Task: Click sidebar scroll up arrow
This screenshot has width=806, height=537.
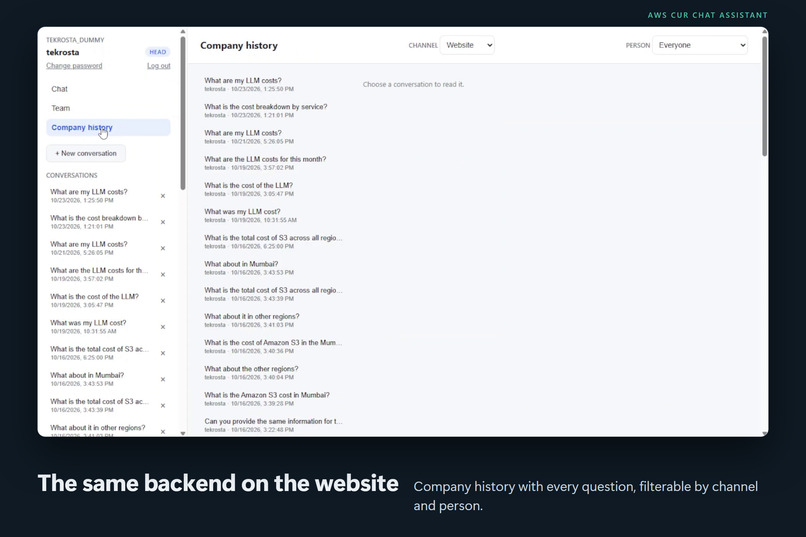Action: coord(182,32)
